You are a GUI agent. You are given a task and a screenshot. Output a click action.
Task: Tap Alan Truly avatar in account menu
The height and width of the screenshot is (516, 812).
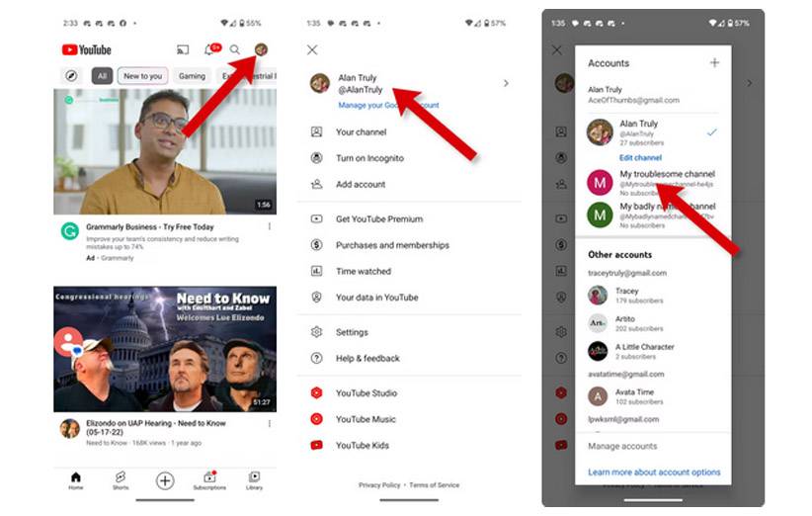(x=319, y=83)
